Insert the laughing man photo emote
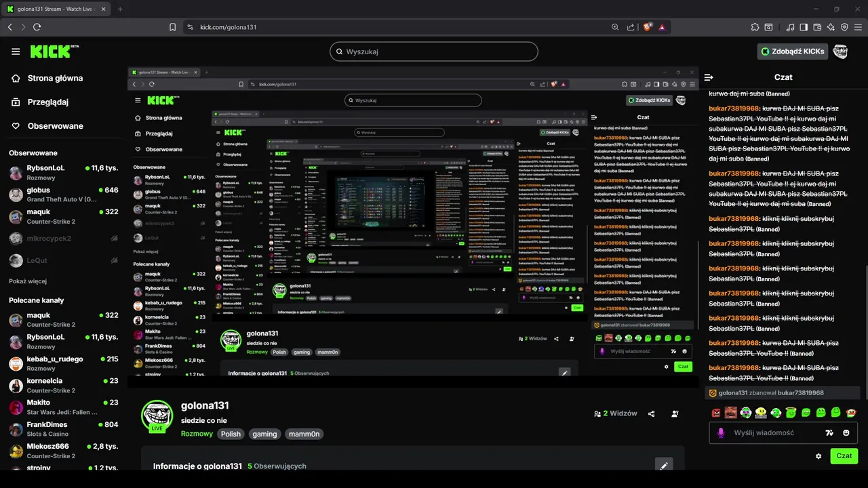 click(x=730, y=412)
